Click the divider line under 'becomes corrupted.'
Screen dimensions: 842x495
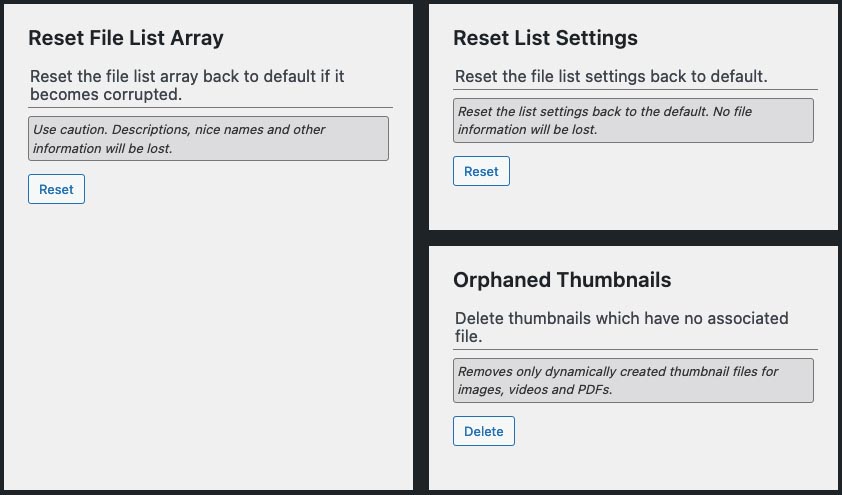tap(210, 107)
